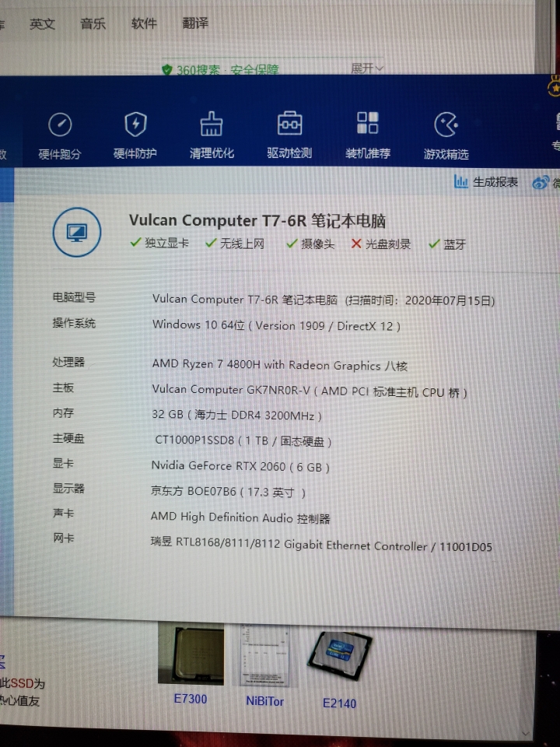Click the green 360搜索 shield icon
The height and width of the screenshot is (747, 560).
point(166,70)
